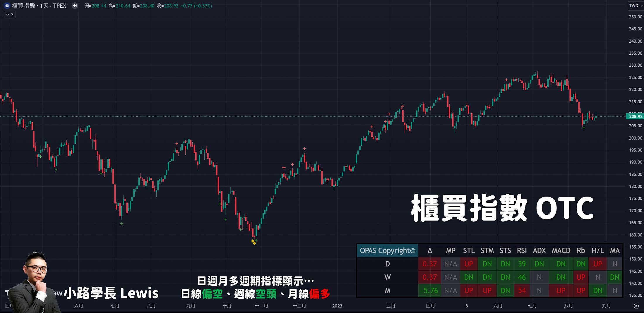This screenshot has width=644, height=313.
Task: Select the D row in the OPAS table
Action: click(387, 264)
